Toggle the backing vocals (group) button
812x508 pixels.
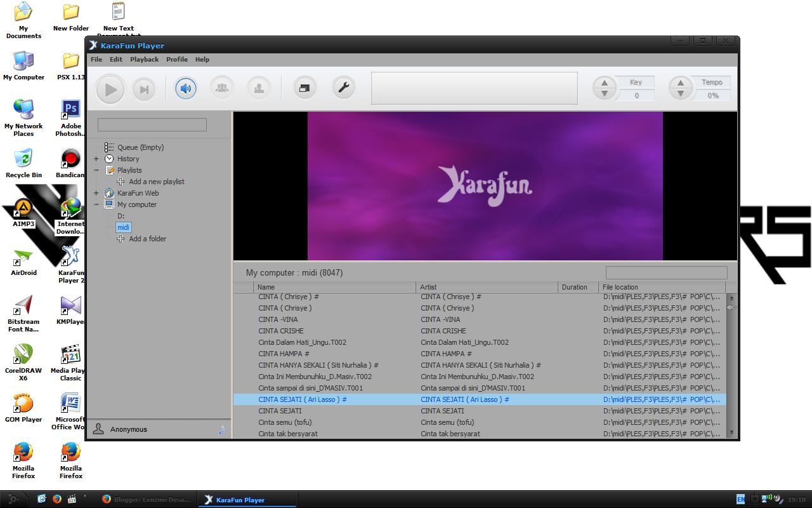(x=222, y=88)
